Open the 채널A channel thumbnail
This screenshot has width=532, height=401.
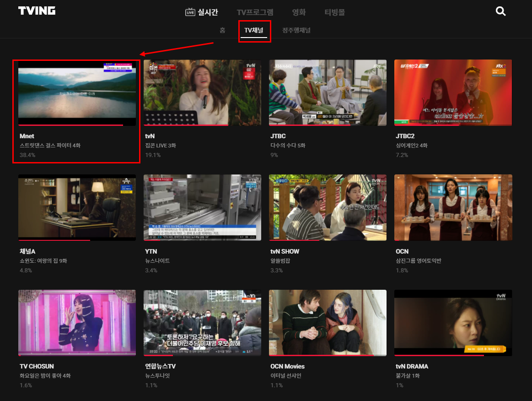[x=77, y=207]
